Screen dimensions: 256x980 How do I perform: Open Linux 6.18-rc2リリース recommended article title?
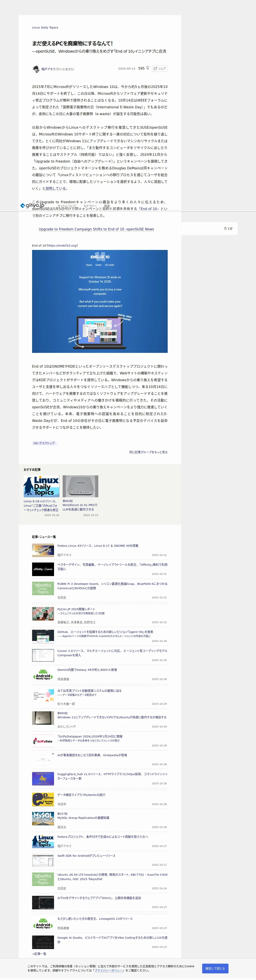pyautogui.click(x=41, y=506)
